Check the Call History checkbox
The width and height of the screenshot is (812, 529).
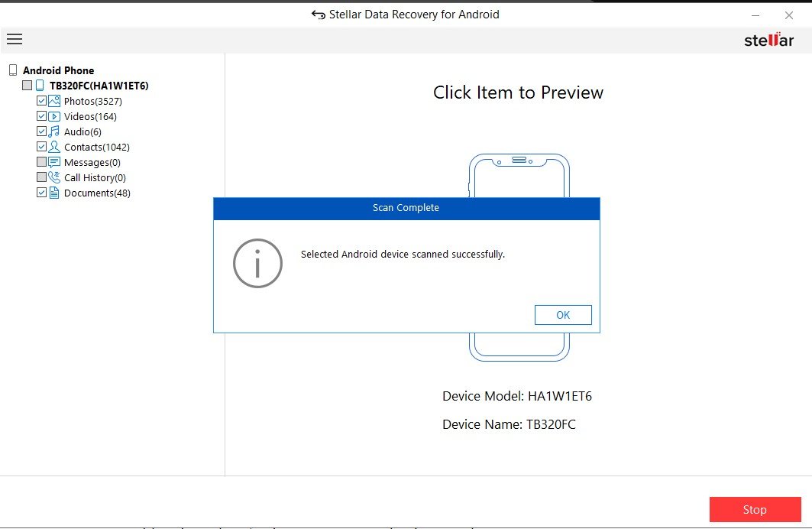point(41,177)
